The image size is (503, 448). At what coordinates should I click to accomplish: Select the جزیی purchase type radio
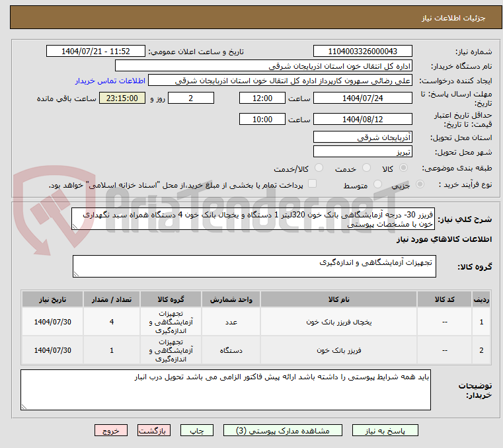[420, 184]
